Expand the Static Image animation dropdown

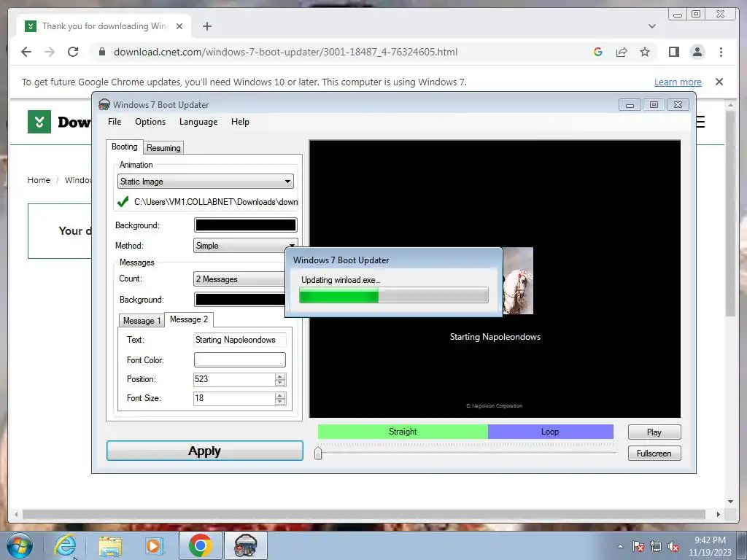tap(205, 182)
